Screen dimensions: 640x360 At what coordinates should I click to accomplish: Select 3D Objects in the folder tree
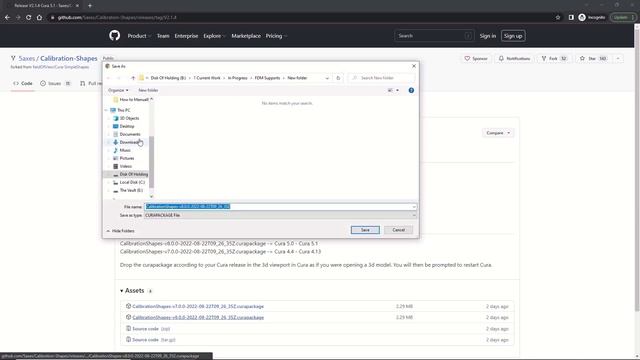pyautogui.click(x=129, y=118)
